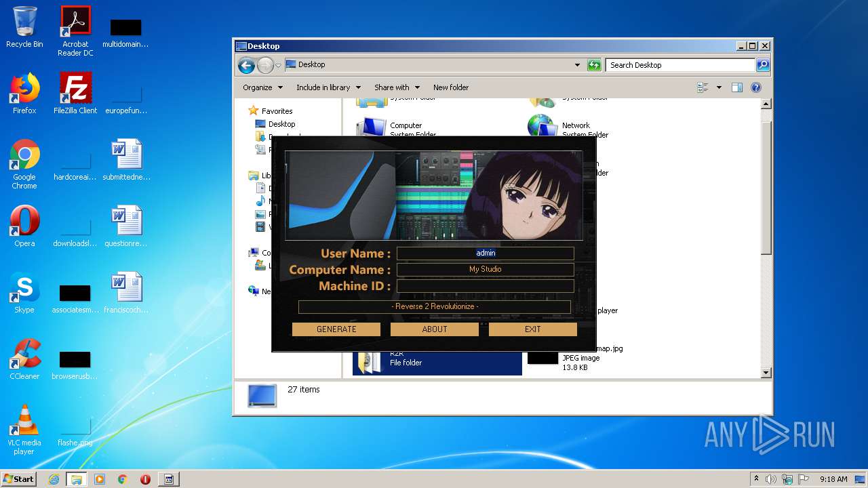Open Windows Media Player from taskbar
868x488 pixels.
tap(100, 479)
